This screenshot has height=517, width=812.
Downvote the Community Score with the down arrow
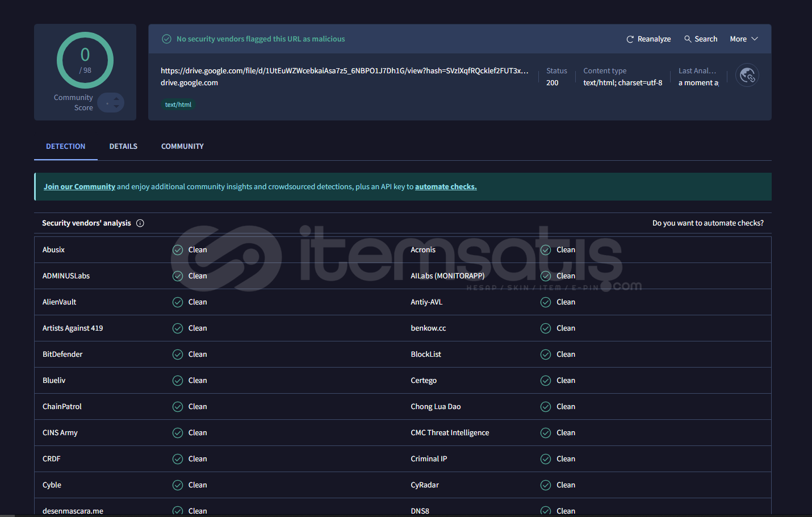tap(116, 106)
